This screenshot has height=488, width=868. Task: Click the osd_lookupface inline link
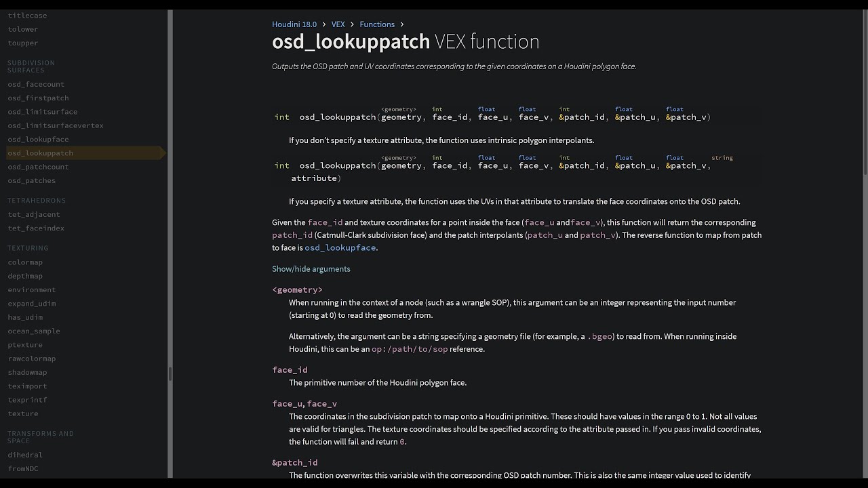[340, 248]
